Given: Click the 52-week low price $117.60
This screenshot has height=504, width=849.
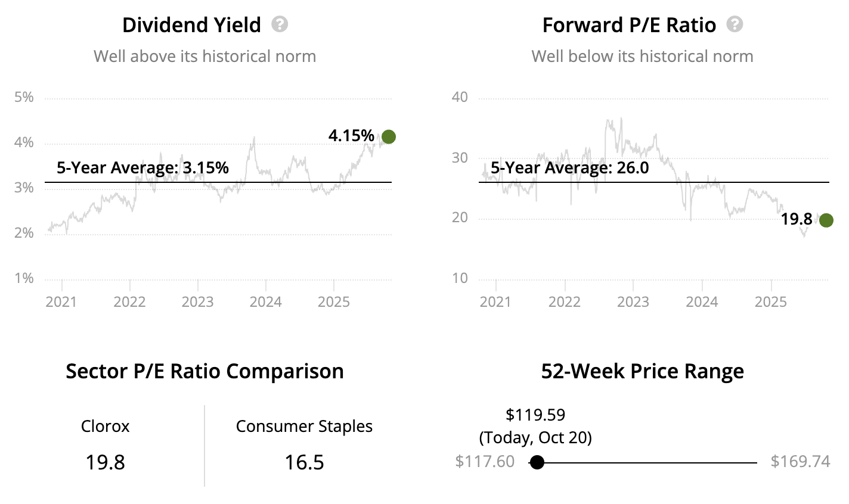Looking at the screenshot, I should point(485,462).
